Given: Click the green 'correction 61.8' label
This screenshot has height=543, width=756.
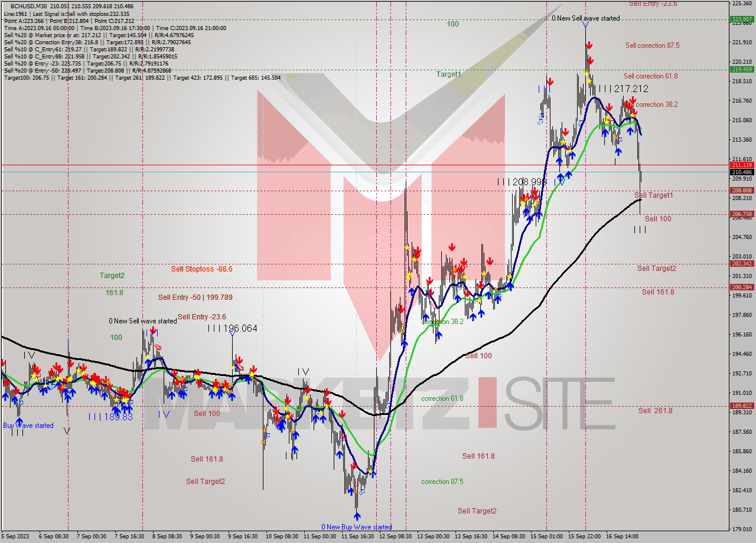Looking at the screenshot, I should coord(442,399).
